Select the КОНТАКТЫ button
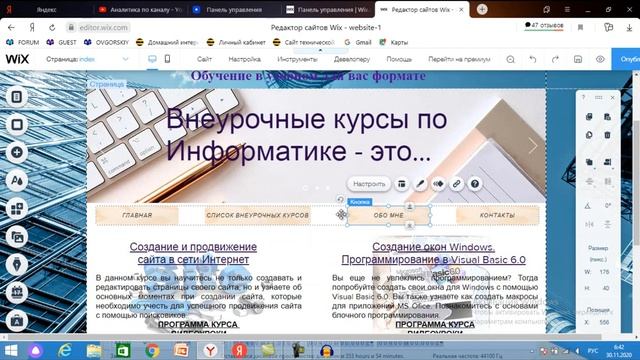 pyautogui.click(x=497, y=215)
